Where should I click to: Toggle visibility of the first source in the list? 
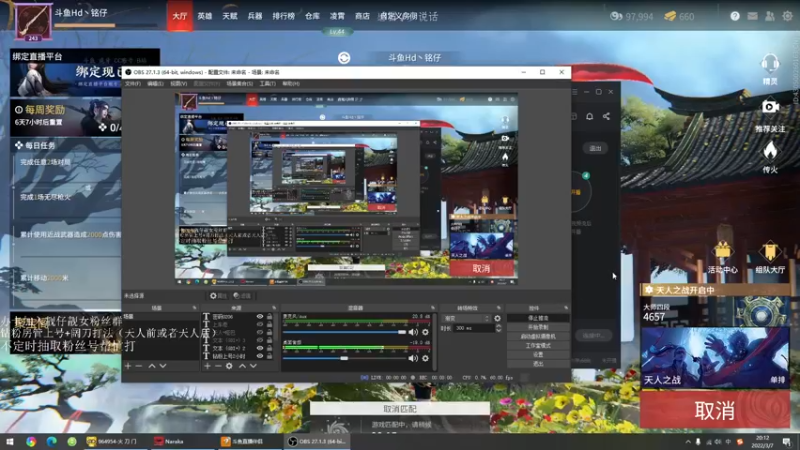pos(260,317)
